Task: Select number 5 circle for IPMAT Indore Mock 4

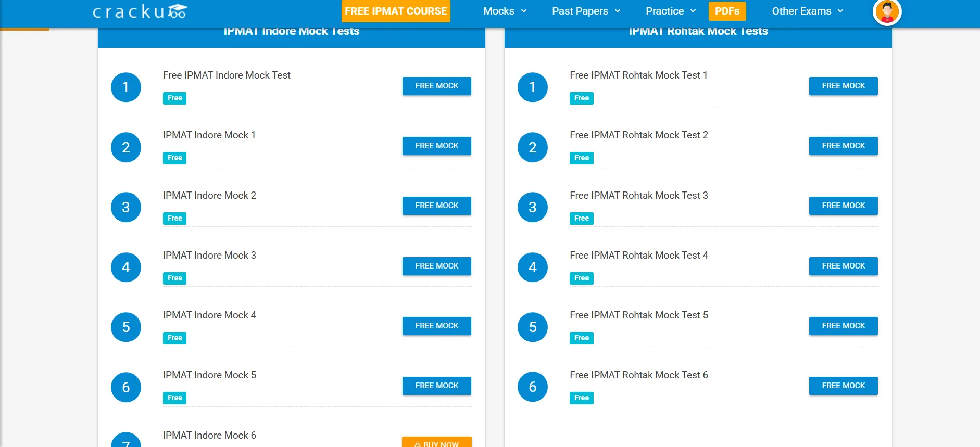Action: tap(126, 327)
